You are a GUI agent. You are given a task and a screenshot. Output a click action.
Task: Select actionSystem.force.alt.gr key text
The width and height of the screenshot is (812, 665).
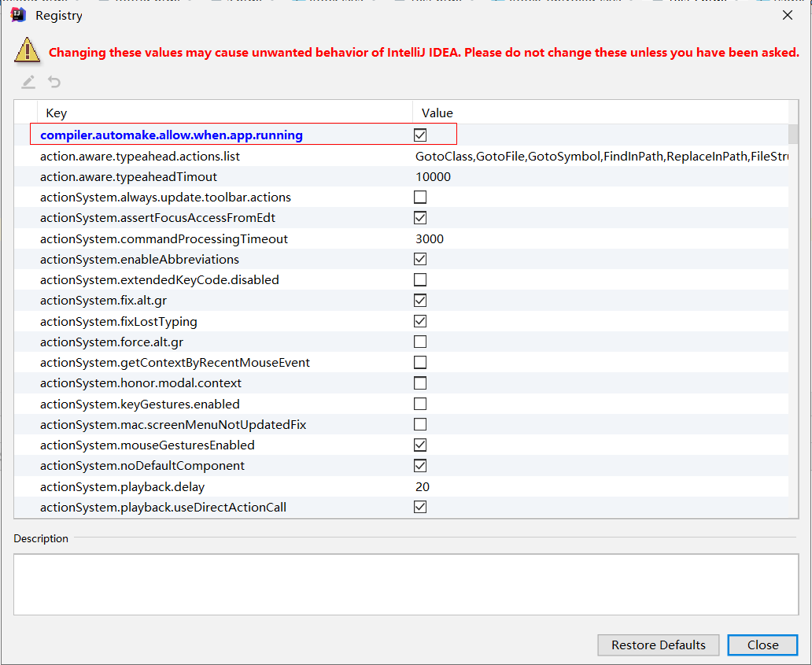[x=112, y=342]
